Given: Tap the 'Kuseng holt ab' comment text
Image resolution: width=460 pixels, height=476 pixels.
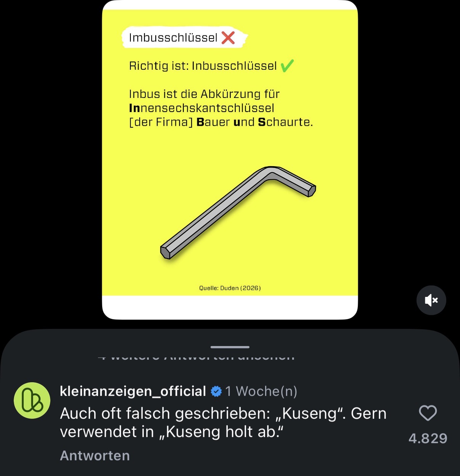Looking at the screenshot, I should click(223, 423).
